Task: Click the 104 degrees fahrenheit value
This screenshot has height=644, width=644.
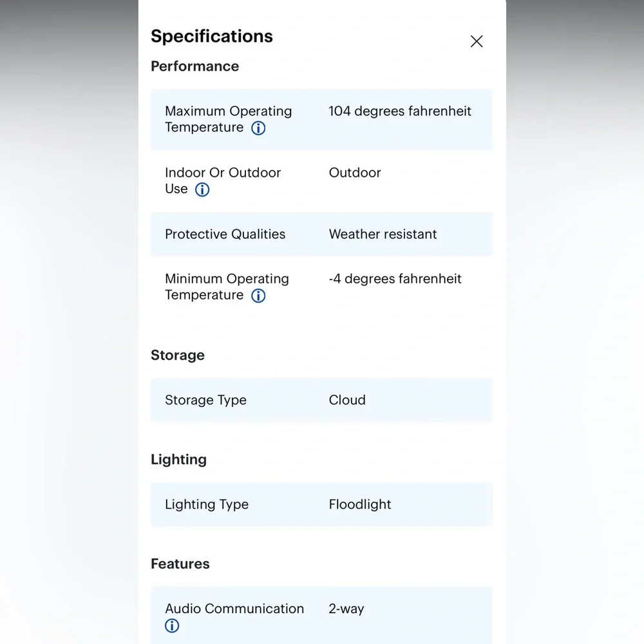Action: (x=400, y=111)
